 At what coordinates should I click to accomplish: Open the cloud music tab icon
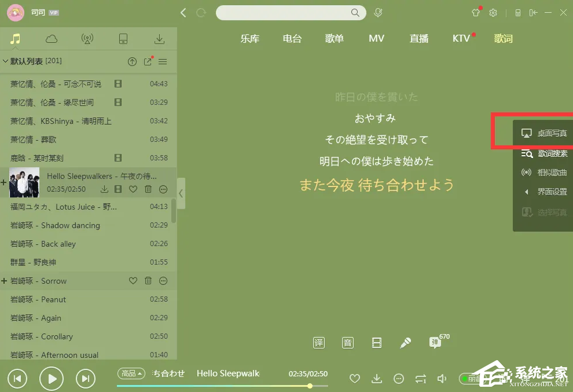tap(51, 39)
